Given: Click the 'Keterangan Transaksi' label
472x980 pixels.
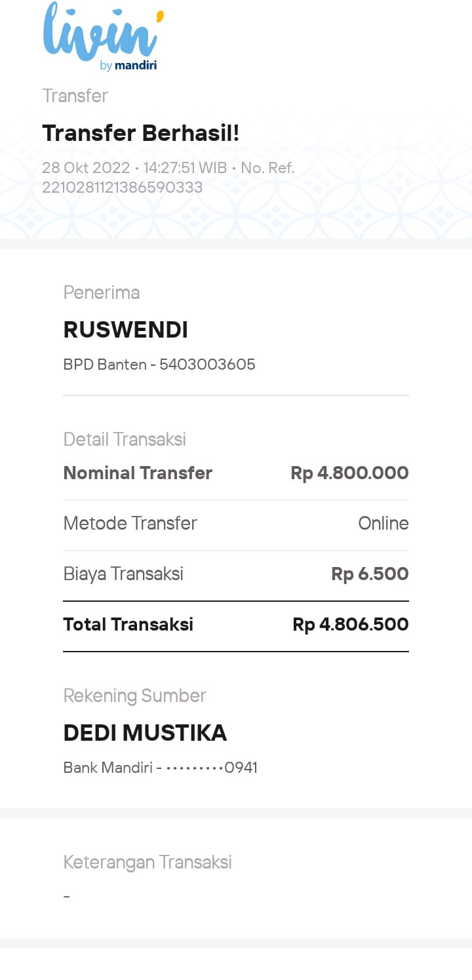Looking at the screenshot, I should [x=147, y=862].
